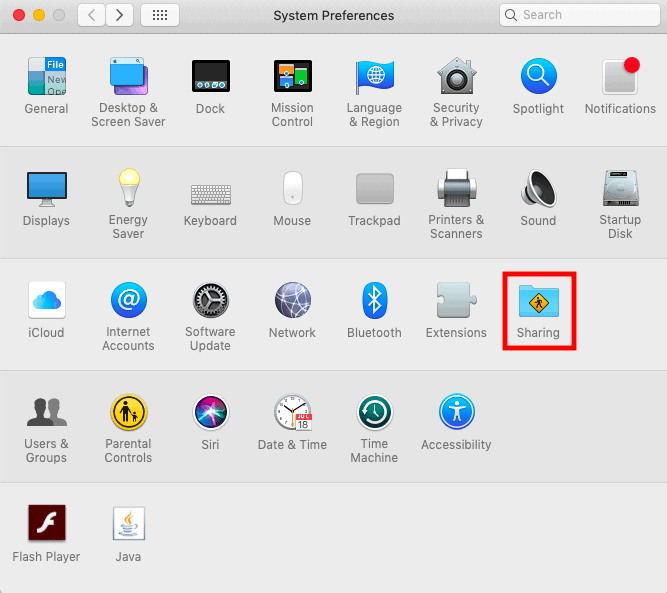
Task: Close the System Preferences window
Action: point(19,15)
